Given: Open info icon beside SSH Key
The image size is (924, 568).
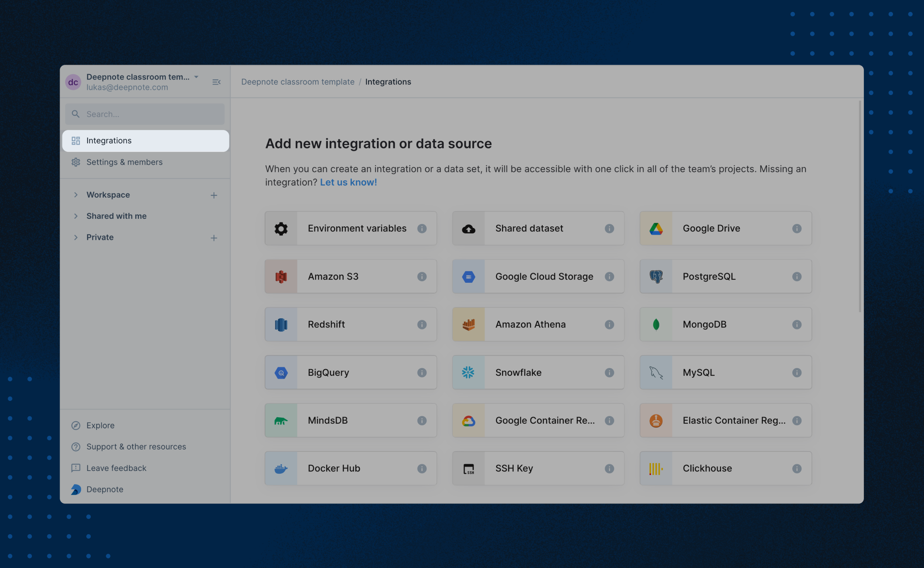Looking at the screenshot, I should [609, 468].
